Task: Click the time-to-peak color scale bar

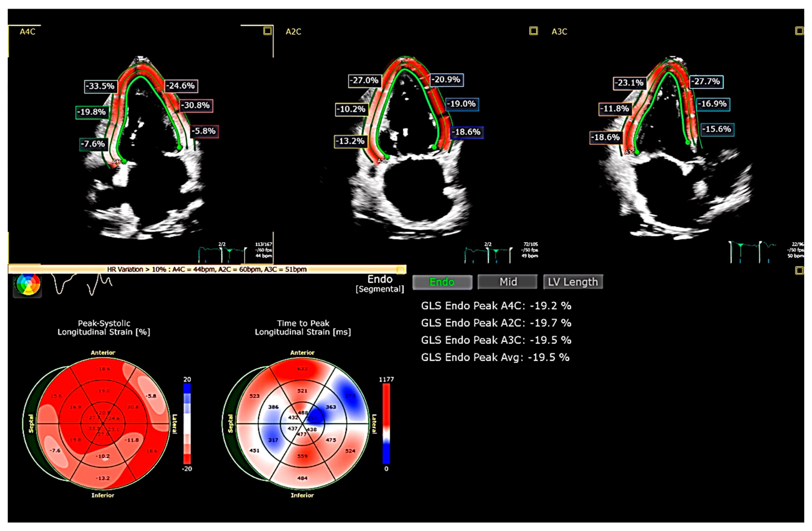Action: pos(386,423)
